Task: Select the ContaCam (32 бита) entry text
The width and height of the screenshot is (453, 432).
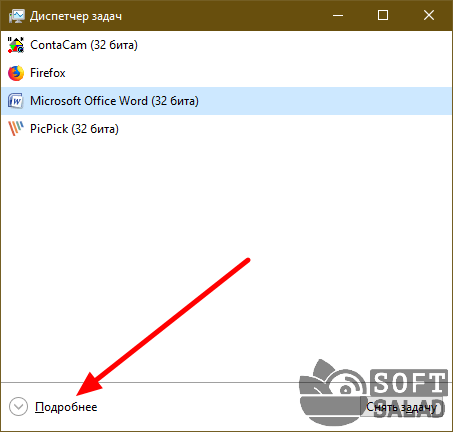Action: point(84,45)
